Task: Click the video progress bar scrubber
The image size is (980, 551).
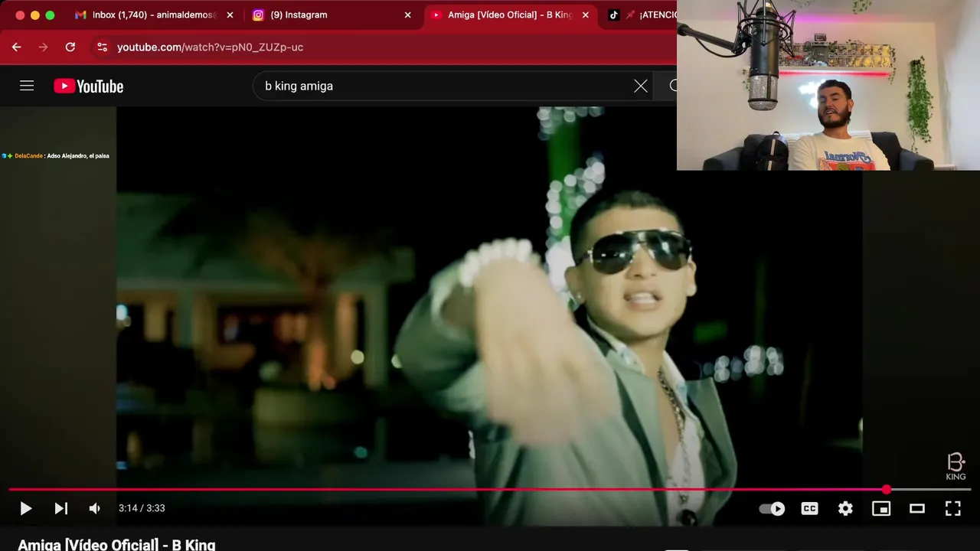Action: (887, 489)
